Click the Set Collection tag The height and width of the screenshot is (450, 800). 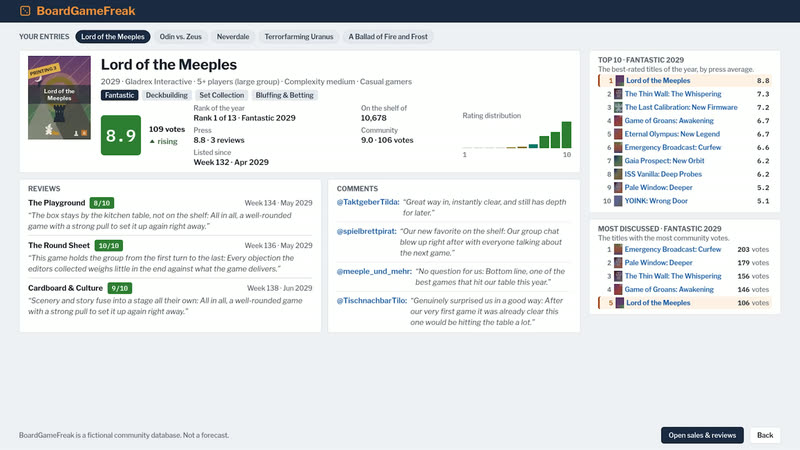pyautogui.click(x=221, y=95)
